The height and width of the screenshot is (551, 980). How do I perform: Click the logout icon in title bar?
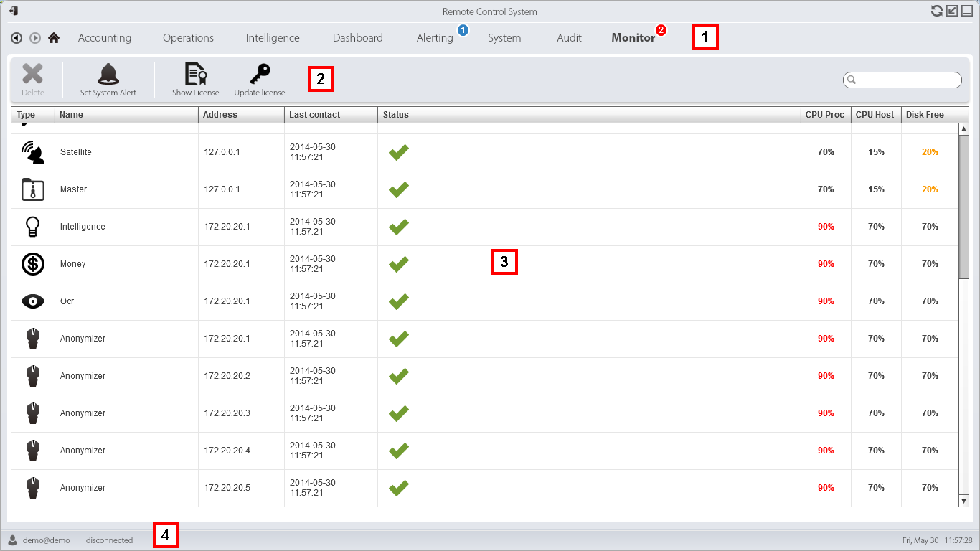(13, 11)
